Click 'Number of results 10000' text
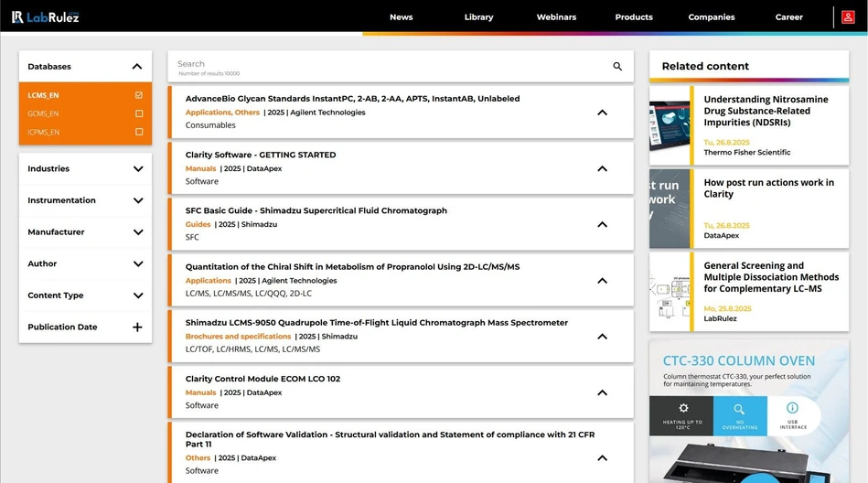 (209, 74)
